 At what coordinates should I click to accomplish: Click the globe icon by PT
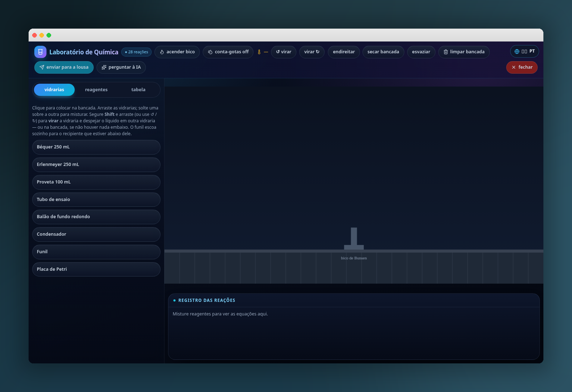coord(517,52)
